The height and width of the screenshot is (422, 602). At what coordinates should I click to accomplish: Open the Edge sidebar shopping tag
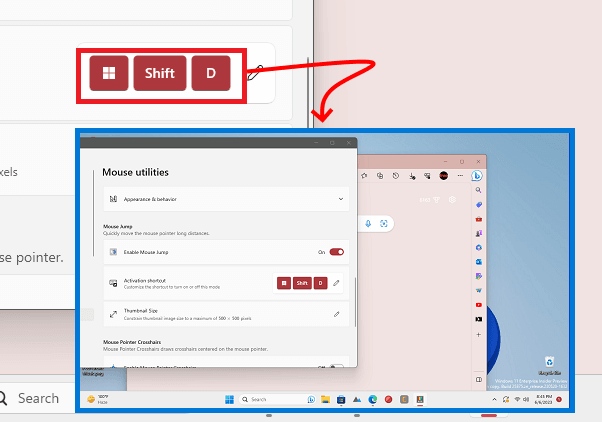tap(478, 205)
